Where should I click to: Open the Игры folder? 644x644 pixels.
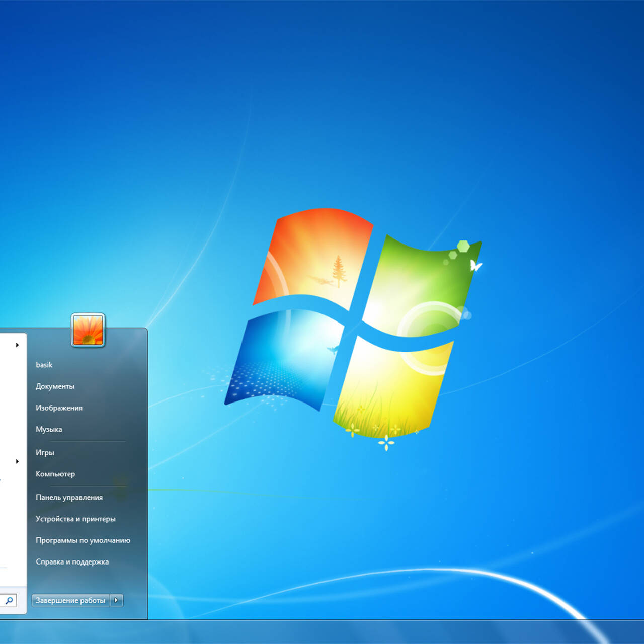(x=45, y=452)
